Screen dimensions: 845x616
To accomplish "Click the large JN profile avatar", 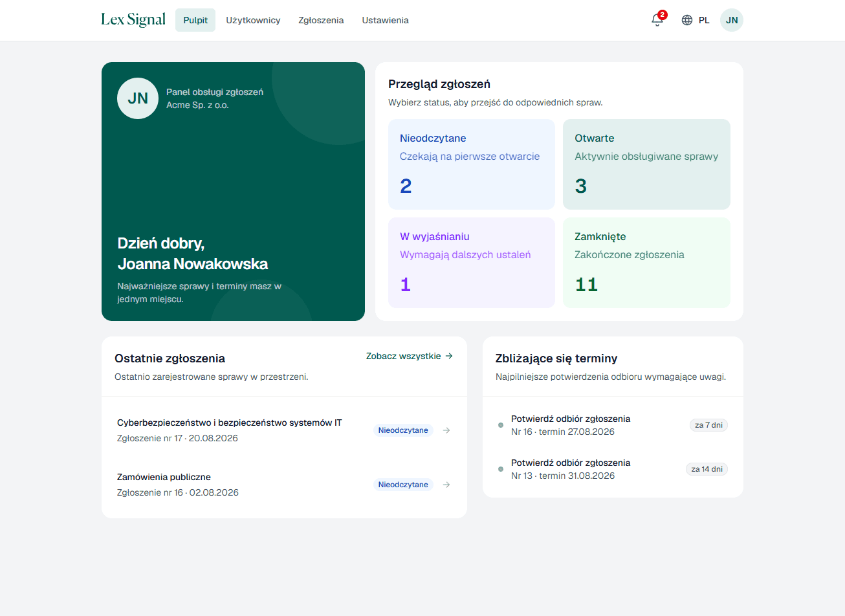I will click(138, 98).
